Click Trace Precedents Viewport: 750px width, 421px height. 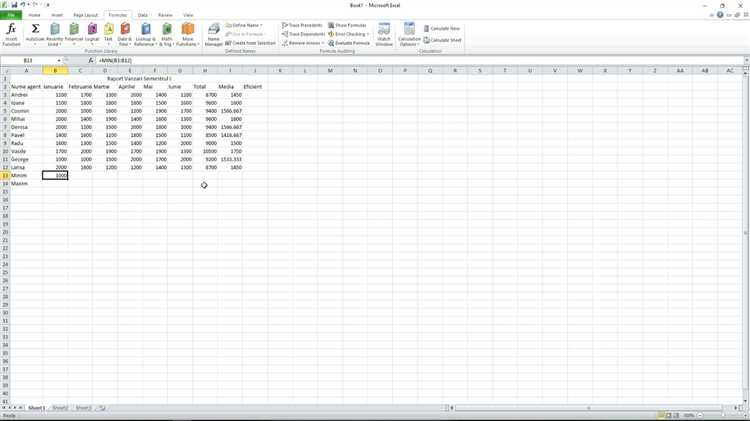[x=302, y=25]
